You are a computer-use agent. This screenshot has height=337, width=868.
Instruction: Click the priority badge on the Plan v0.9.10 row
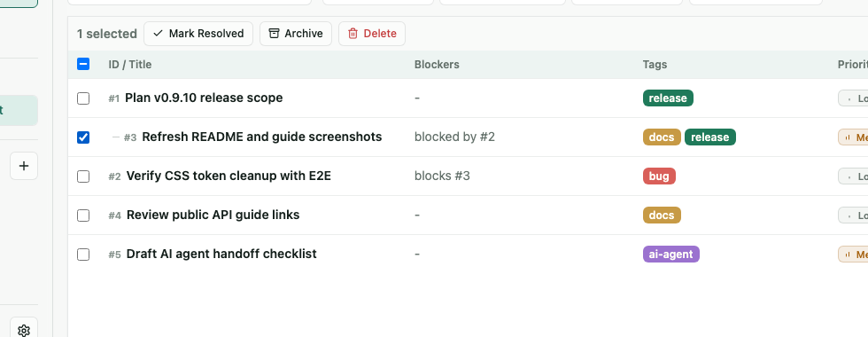tap(853, 98)
